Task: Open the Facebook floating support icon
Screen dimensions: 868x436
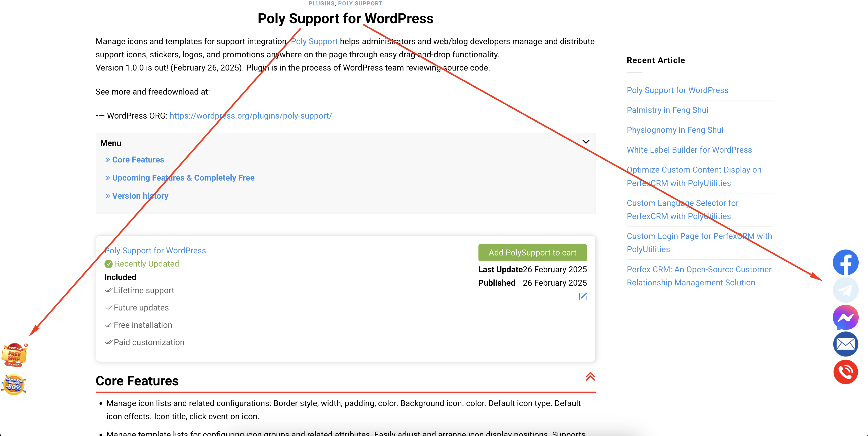Action: coord(846,262)
